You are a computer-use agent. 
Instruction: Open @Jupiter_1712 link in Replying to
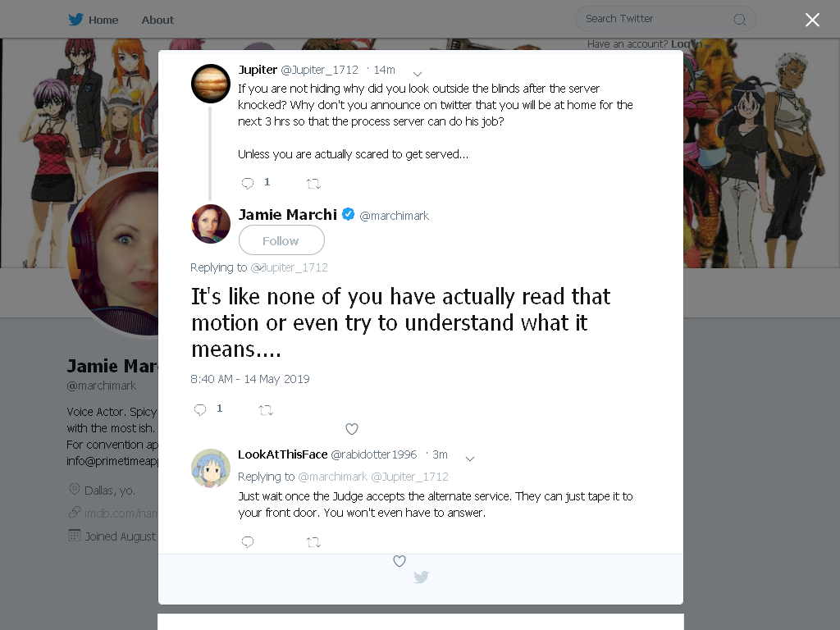290,267
